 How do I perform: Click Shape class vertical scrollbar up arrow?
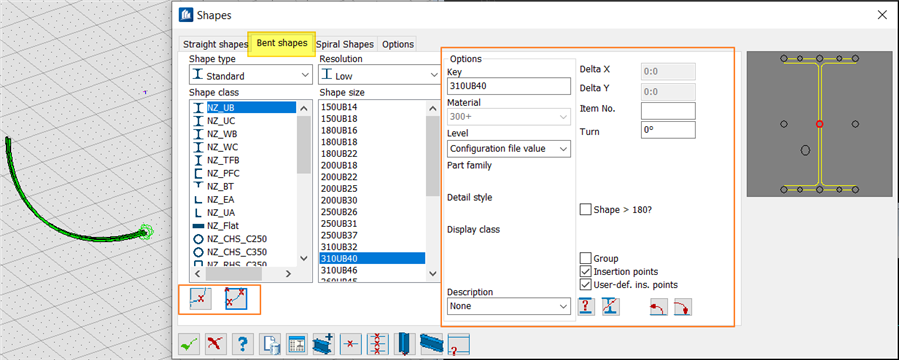pos(304,107)
